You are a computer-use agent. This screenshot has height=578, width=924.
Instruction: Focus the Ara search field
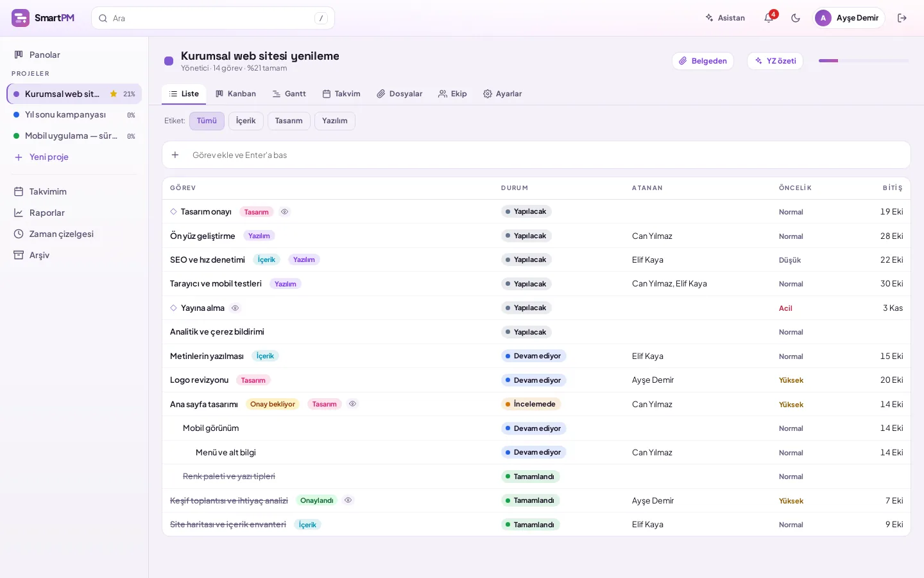(x=213, y=18)
